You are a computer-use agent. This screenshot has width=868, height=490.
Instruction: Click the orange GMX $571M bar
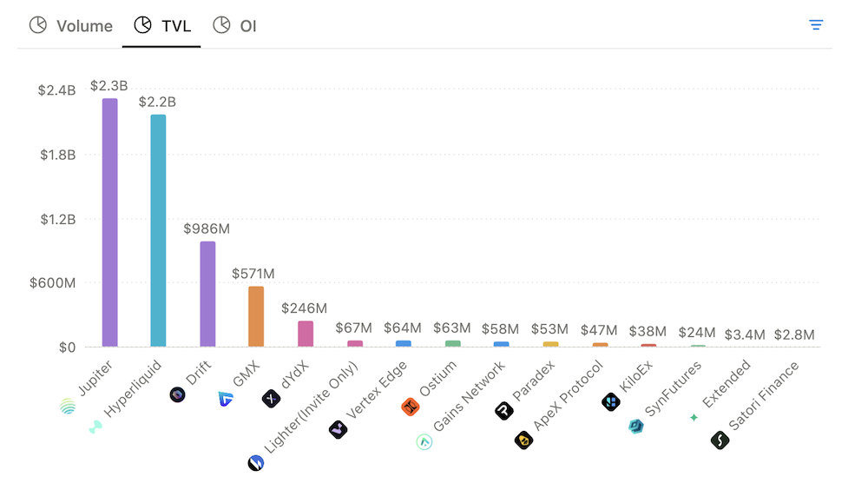click(x=256, y=316)
